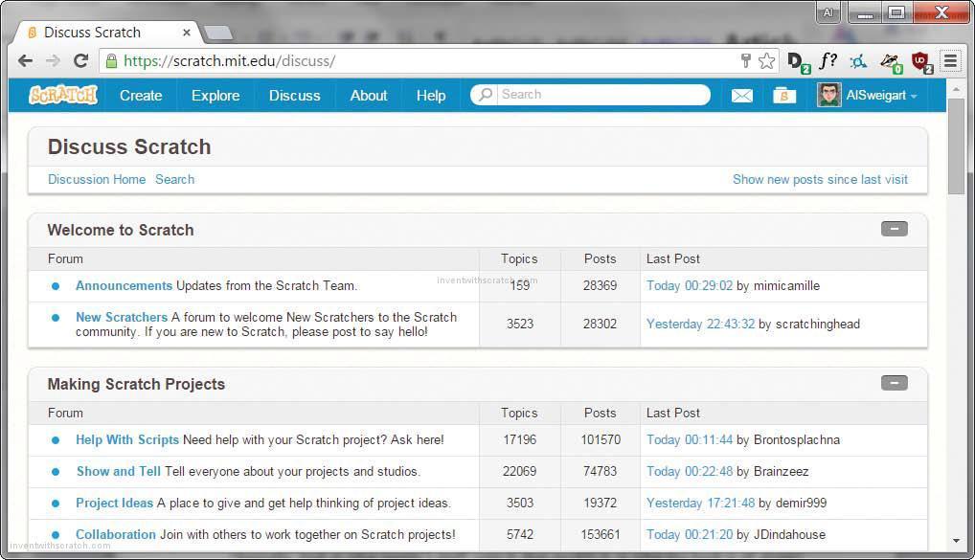This screenshot has width=975, height=560.
Task: Click the '101570' posts count cell
Action: [x=601, y=439]
